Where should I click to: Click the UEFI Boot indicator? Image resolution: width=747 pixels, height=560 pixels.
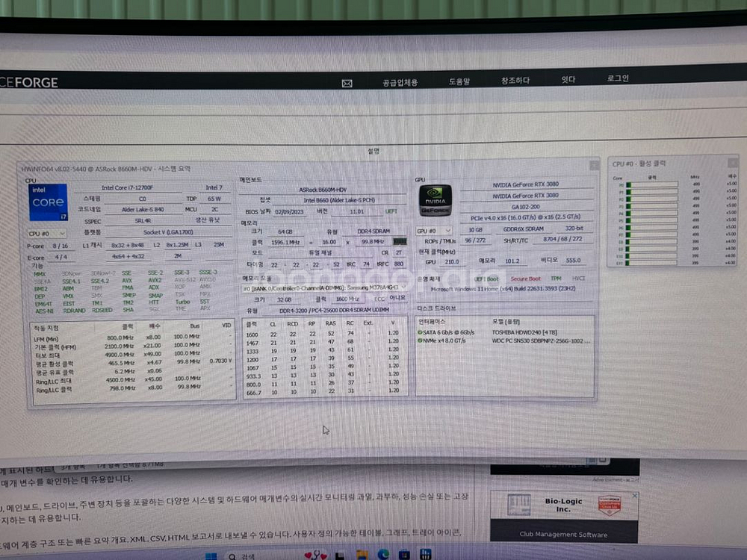(x=486, y=279)
